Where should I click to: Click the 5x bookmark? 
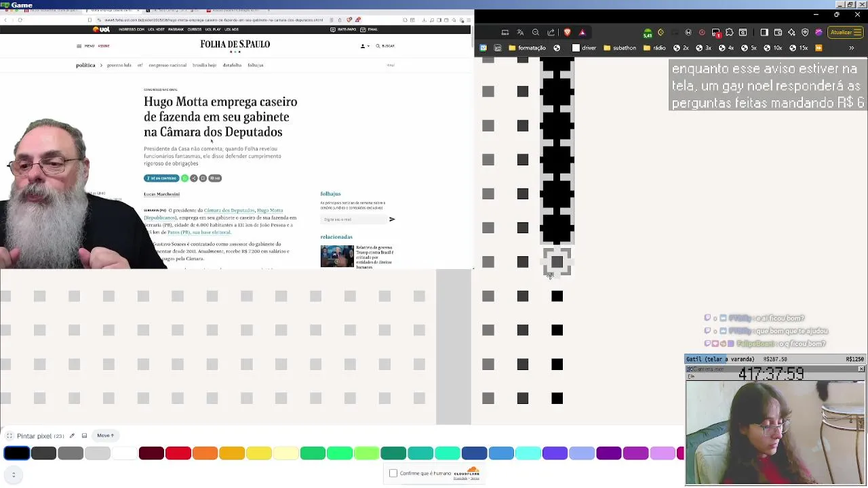pos(749,48)
